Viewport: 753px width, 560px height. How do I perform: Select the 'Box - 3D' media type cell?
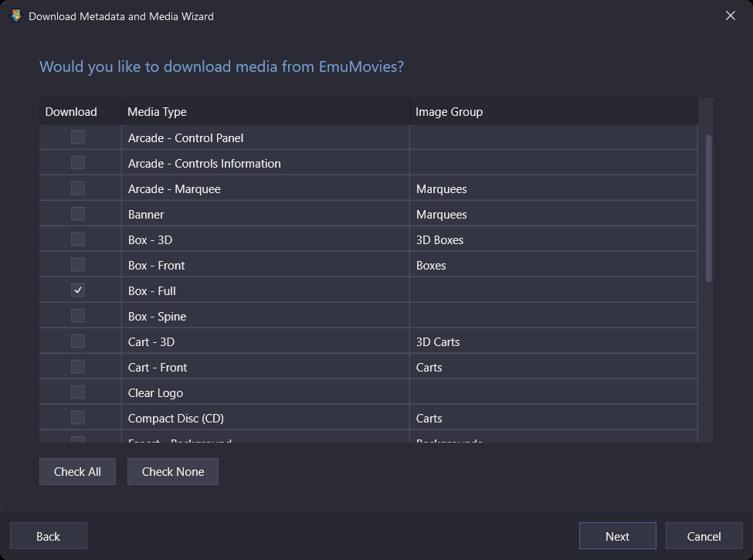pyautogui.click(x=266, y=239)
